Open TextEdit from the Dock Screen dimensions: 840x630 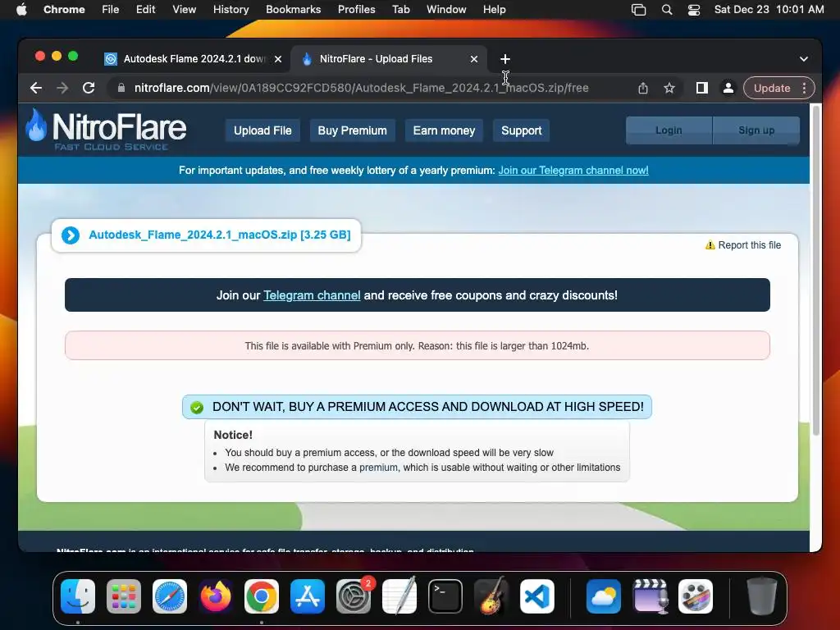click(399, 596)
